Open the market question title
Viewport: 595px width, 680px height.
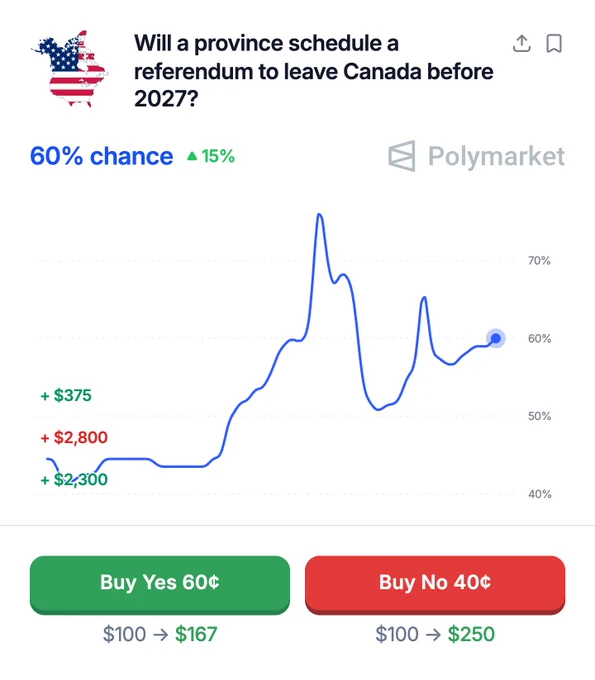[x=314, y=71]
